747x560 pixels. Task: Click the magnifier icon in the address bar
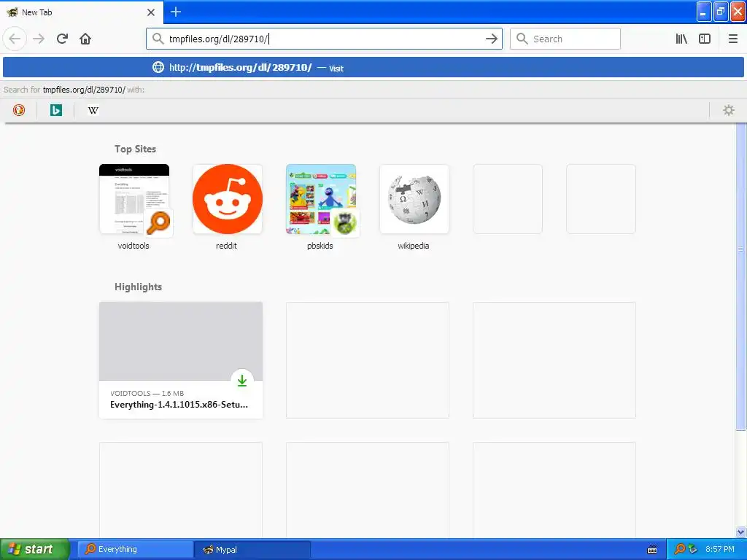[158, 39]
